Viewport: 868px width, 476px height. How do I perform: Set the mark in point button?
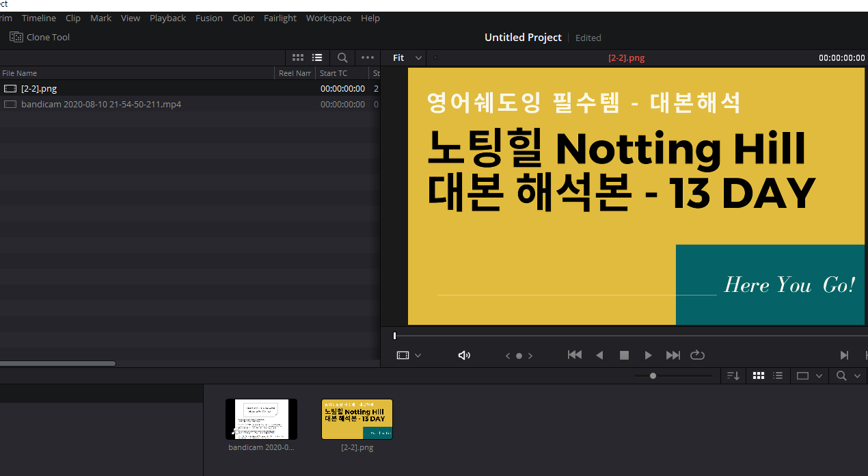(x=844, y=355)
